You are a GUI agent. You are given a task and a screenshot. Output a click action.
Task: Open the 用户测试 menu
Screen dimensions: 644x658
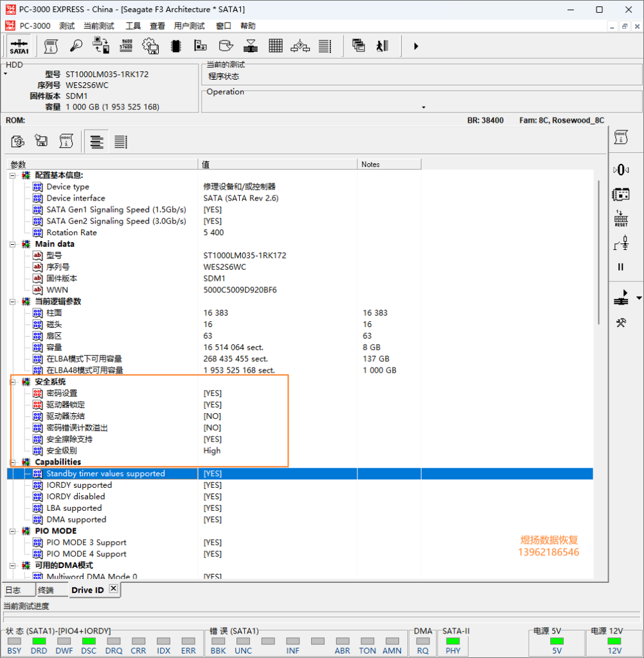click(x=190, y=26)
